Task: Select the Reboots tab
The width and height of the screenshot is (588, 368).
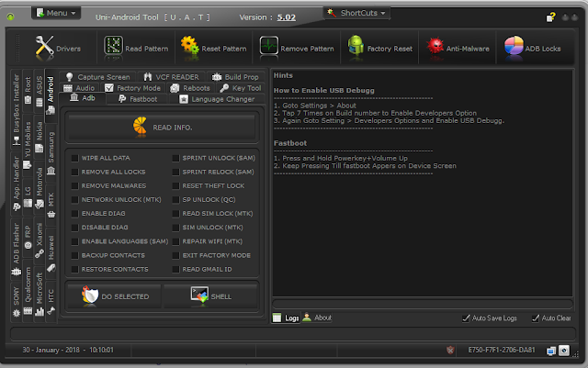Action: [190, 88]
